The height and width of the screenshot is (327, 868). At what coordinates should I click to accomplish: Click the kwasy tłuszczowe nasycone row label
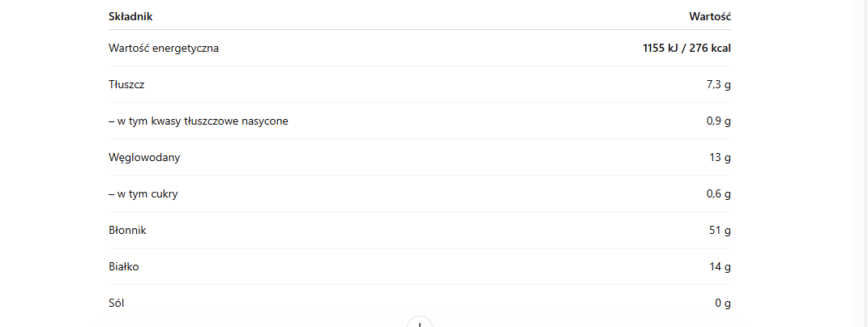click(199, 121)
